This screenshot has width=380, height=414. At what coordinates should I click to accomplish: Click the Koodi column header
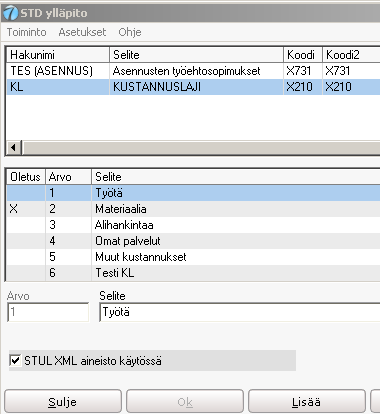click(303, 54)
